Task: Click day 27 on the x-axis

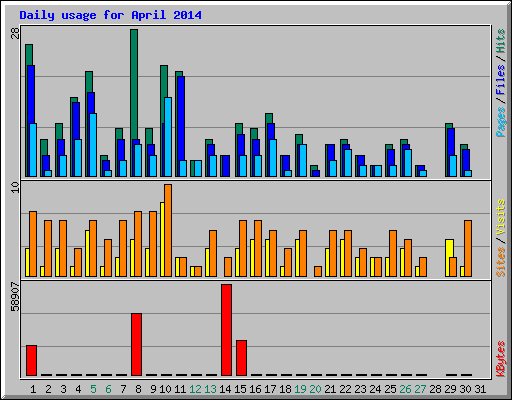Action: [420, 389]
